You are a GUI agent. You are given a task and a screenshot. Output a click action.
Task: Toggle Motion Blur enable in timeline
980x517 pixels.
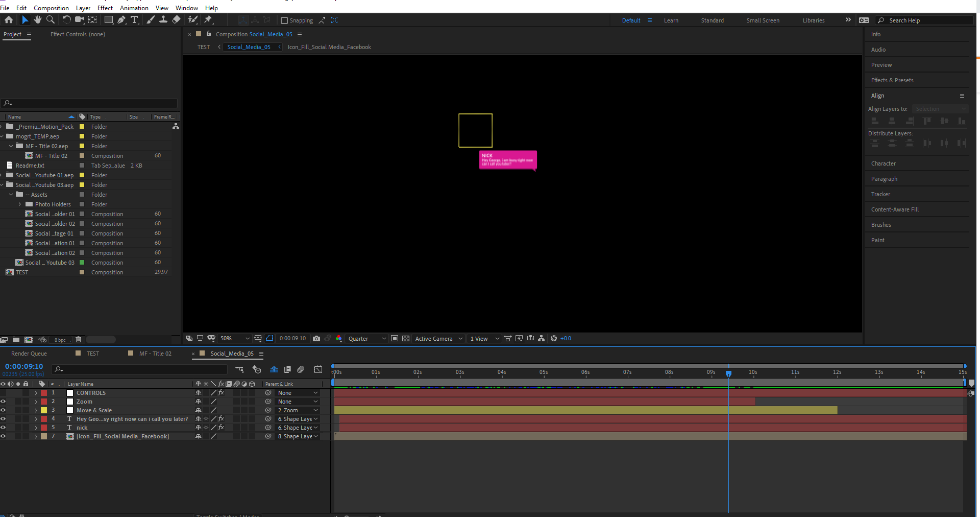tap(301, 369)
